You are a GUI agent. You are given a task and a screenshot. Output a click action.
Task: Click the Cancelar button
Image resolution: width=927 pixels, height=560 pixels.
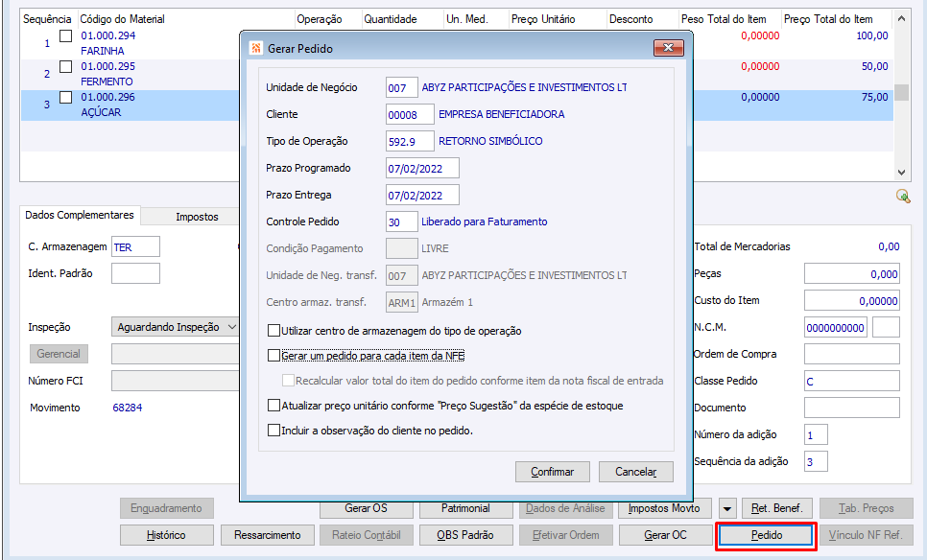[x=635, y=472]
